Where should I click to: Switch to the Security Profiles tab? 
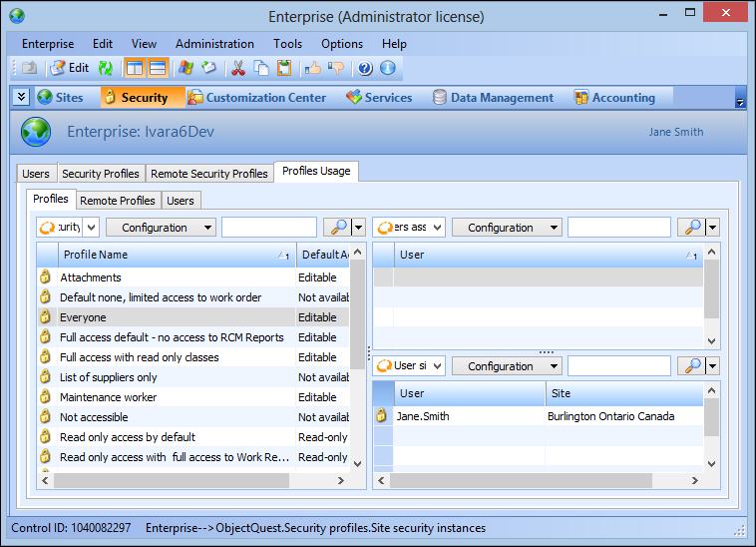101,174
